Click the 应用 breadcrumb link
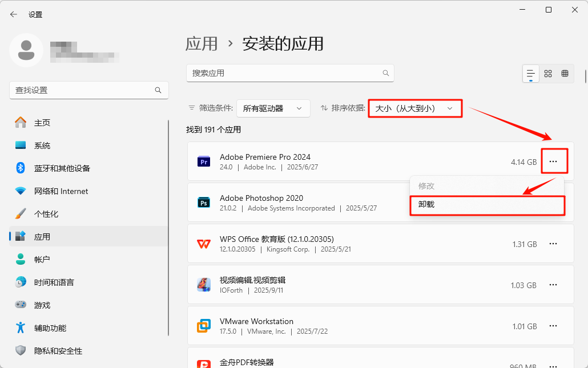 [x=202, y=44]
